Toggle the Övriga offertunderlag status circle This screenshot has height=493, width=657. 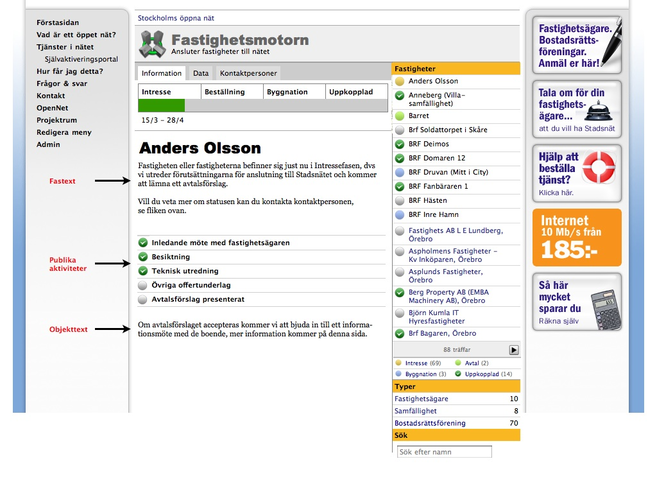143,285
